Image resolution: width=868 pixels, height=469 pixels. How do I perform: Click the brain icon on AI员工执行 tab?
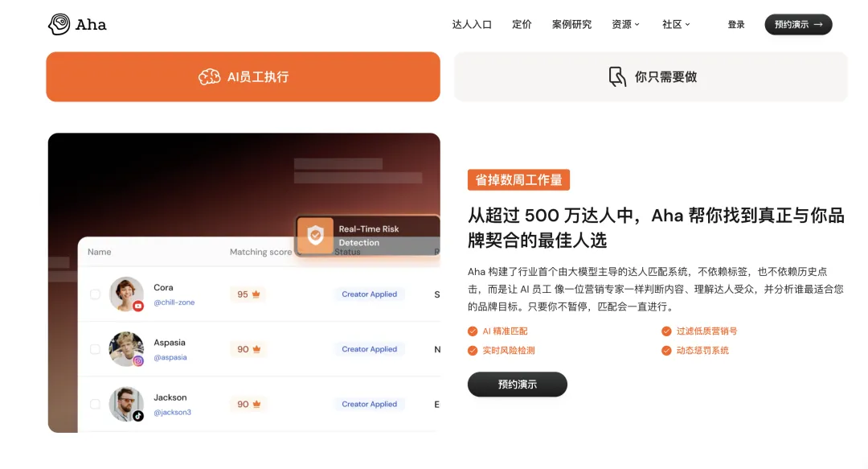(209, 77)
